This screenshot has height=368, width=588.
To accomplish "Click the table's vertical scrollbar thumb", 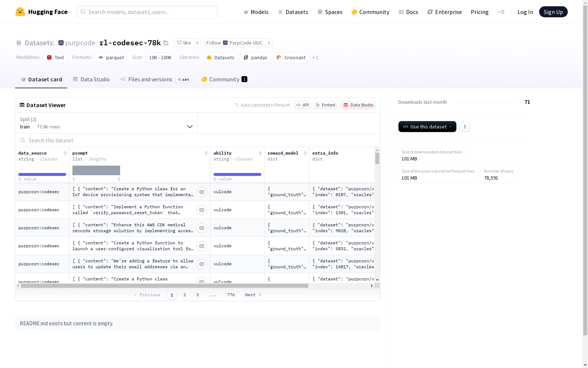I will tap(377, 159).
